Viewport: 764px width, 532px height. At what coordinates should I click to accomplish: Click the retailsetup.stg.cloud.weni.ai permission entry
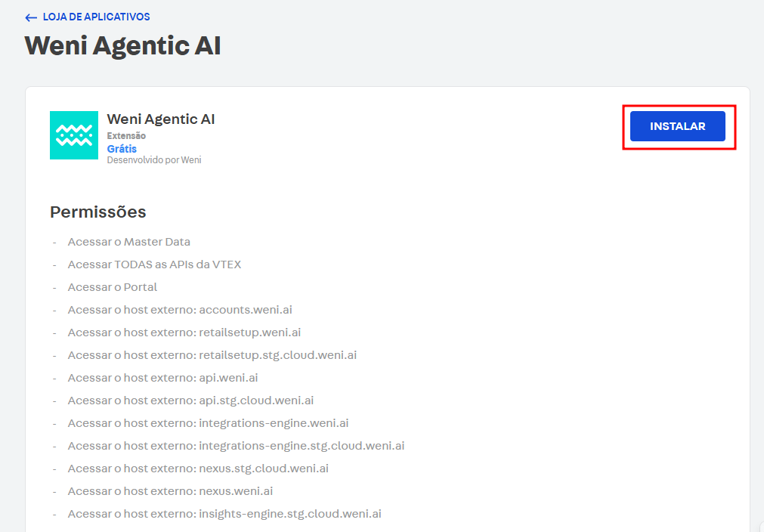[x=212, y=355]
